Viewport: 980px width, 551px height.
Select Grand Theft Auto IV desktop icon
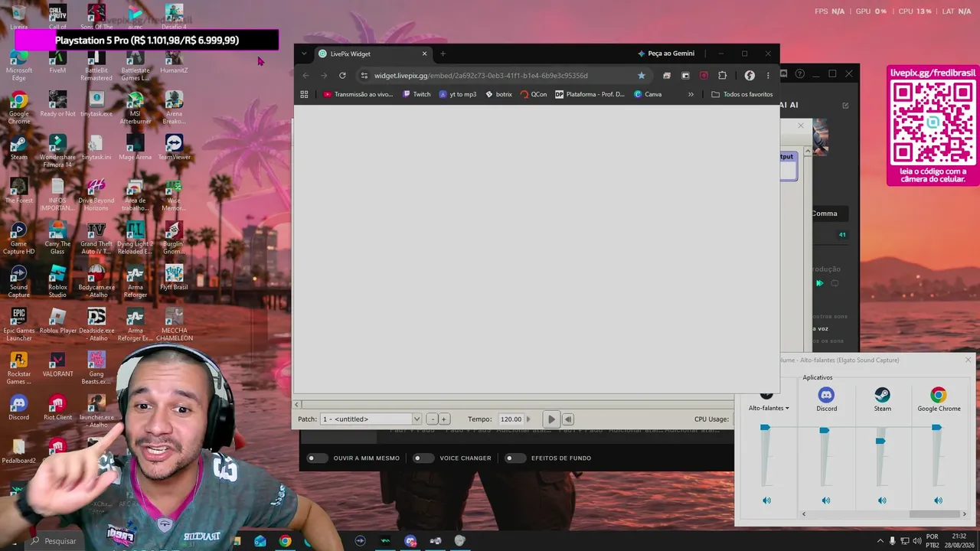(96, 238)
